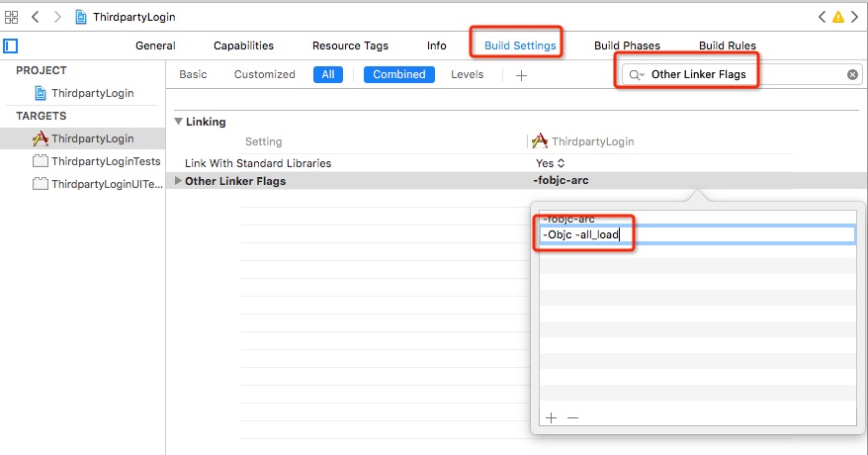Select the ThirdpartyLogin project item
The width and height of the screenshot is (868, 455).
point(84,93)
